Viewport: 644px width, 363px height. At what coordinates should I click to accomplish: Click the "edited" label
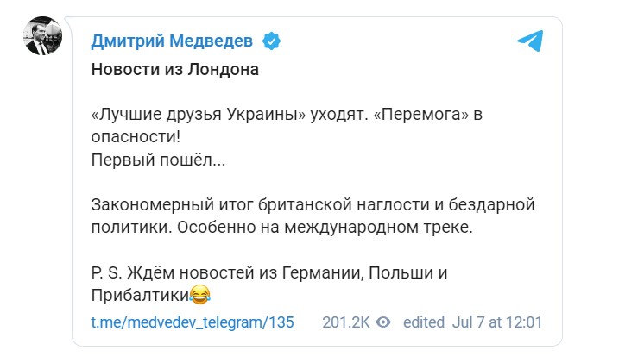tap(423, 322)
